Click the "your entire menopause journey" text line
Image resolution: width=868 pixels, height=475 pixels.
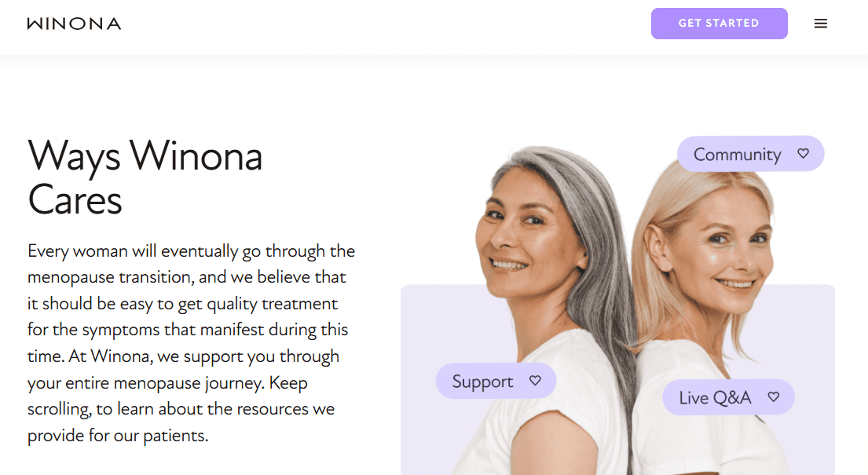pyautogui.click(x=167, y=382)
